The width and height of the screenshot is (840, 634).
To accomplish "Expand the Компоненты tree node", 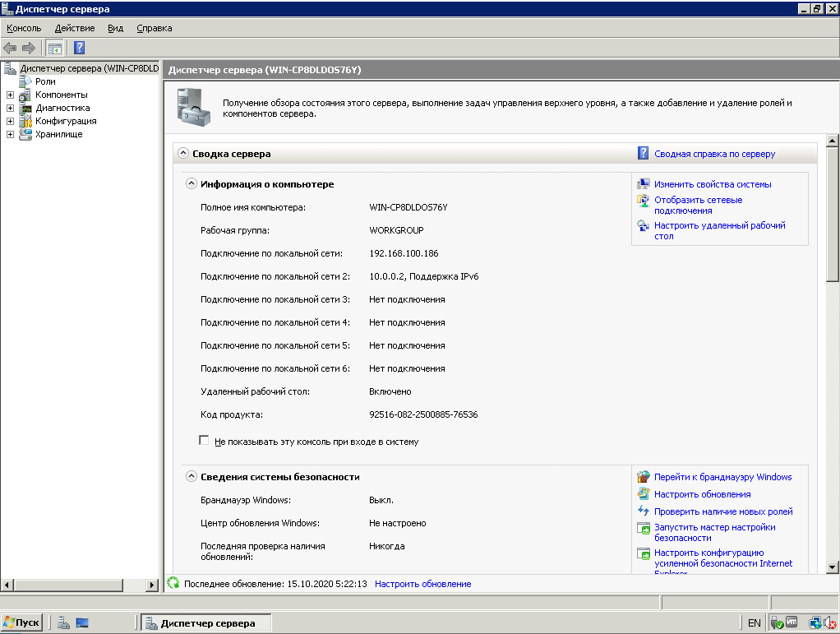I will click(10, 95).
